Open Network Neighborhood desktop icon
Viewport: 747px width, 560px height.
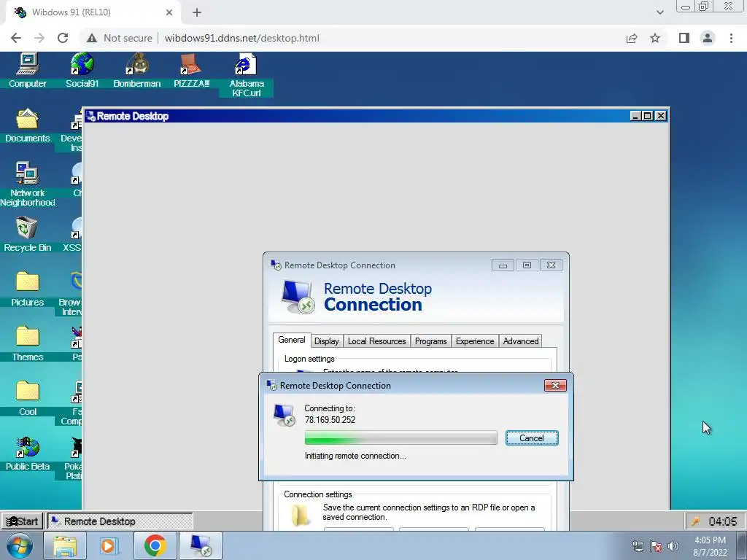pyautogui.click(x=27, y=184)
